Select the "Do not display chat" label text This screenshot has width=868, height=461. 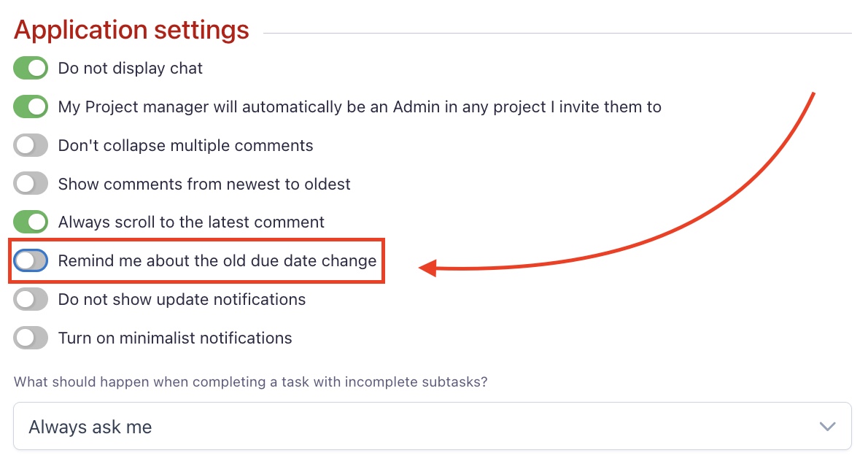129,68
